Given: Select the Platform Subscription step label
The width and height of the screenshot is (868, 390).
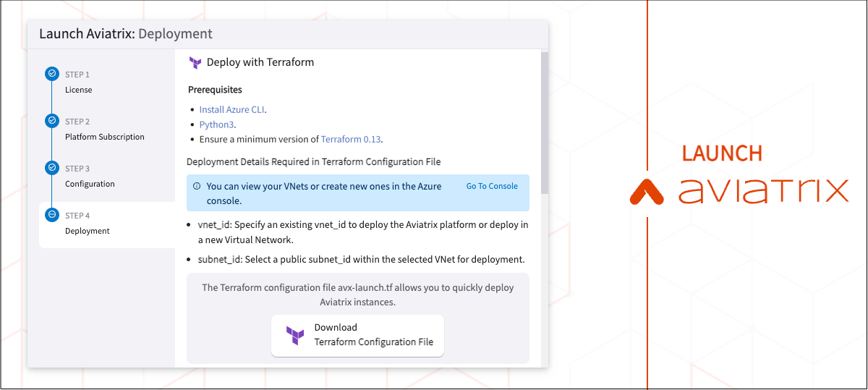Looking at the screenshot, I should point(105,137).
